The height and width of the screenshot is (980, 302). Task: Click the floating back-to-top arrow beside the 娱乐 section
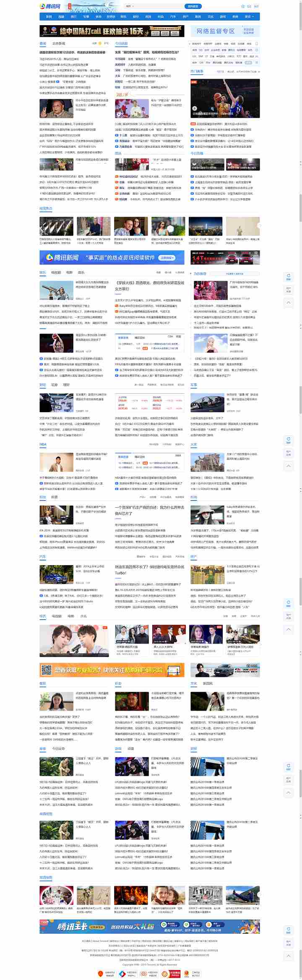point(289,302)
